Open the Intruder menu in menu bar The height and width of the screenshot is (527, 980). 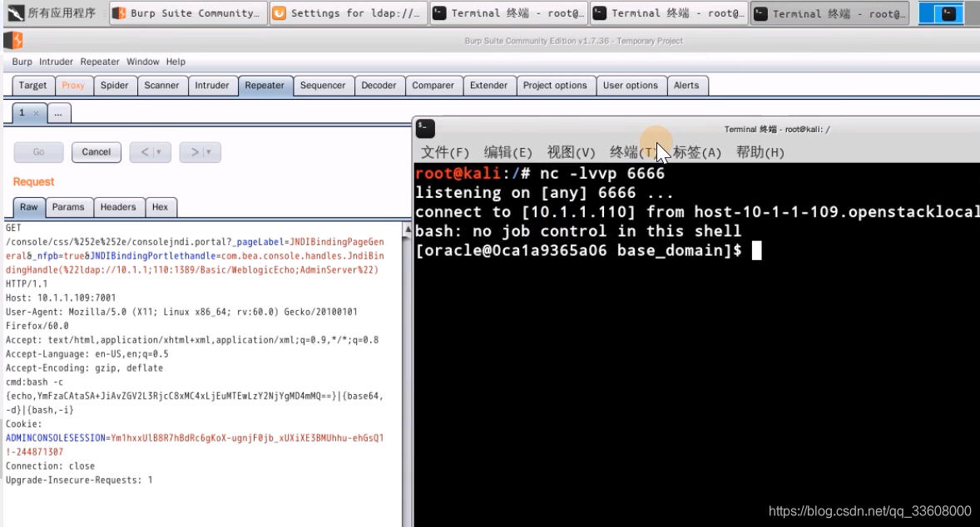(56, 62)
